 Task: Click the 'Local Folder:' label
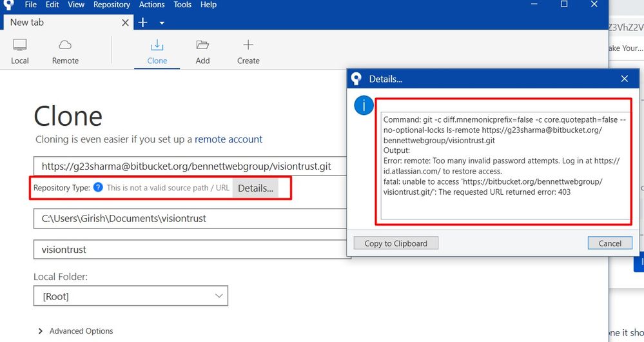(61, 277)
